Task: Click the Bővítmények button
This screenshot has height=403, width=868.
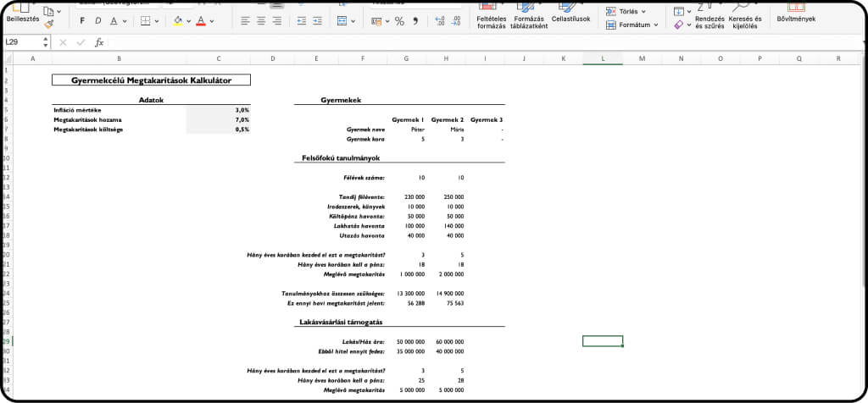Action: [x=795, y=17]
